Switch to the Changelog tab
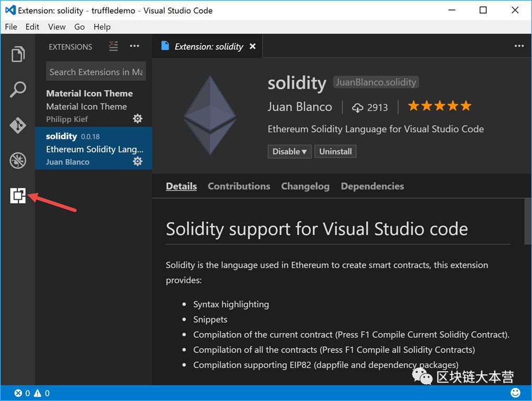 point(305,186)
